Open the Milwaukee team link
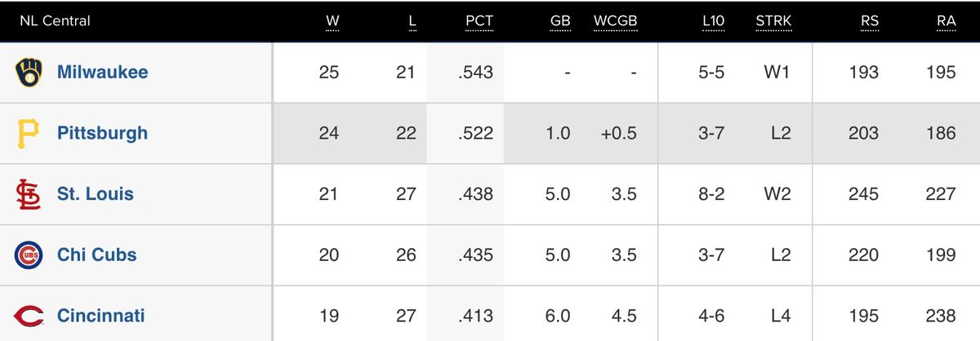 tap(103, 72)
